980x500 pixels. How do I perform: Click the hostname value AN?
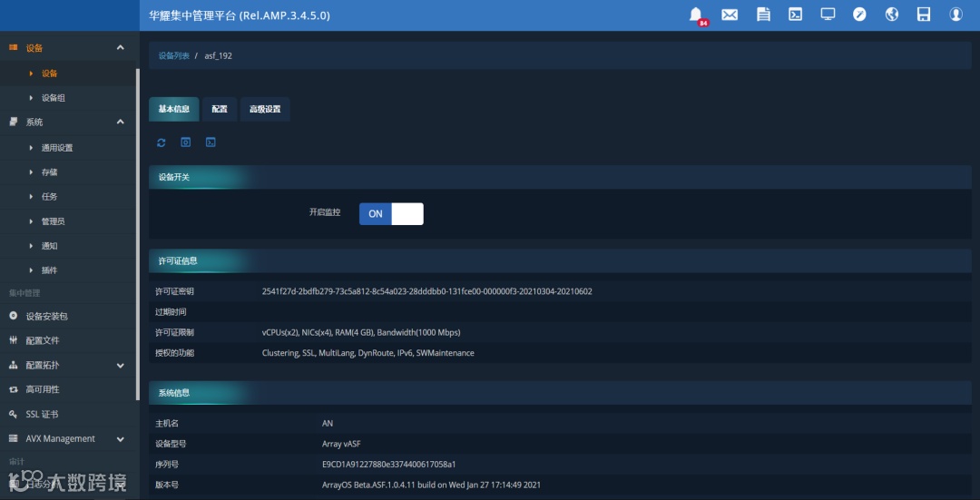point(328,424)
